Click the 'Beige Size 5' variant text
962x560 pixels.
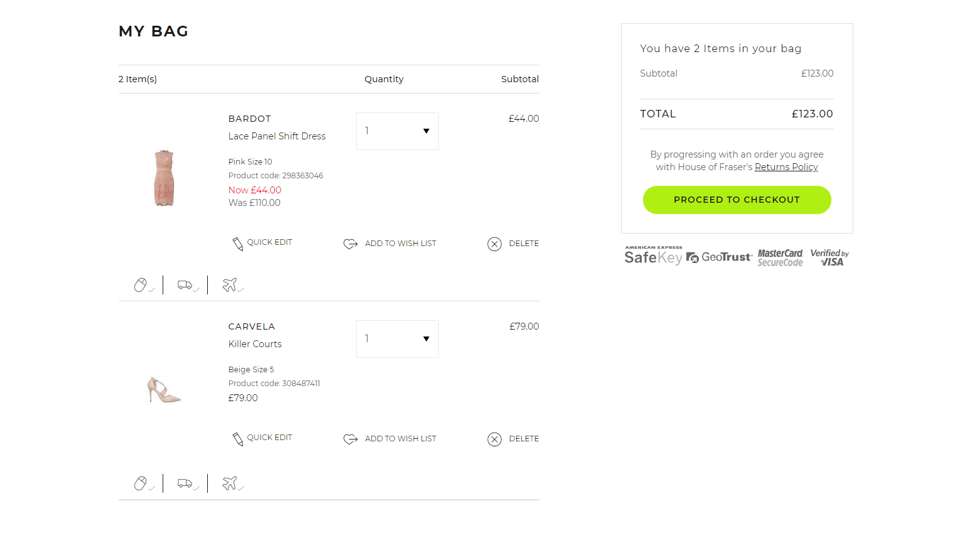pos(251,370)
